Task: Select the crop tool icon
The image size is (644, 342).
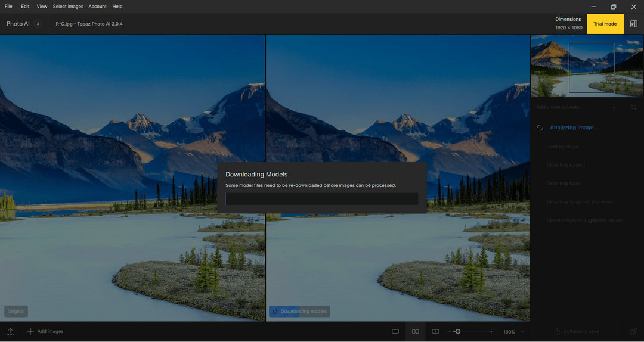Action: click(x=634, y=107)
